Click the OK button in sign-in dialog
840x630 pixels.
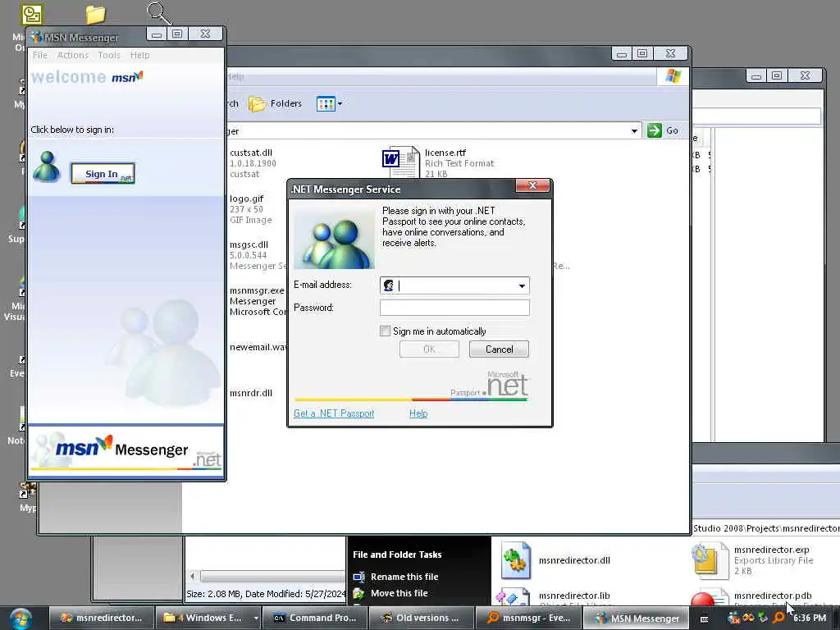[x=429, y=349]
